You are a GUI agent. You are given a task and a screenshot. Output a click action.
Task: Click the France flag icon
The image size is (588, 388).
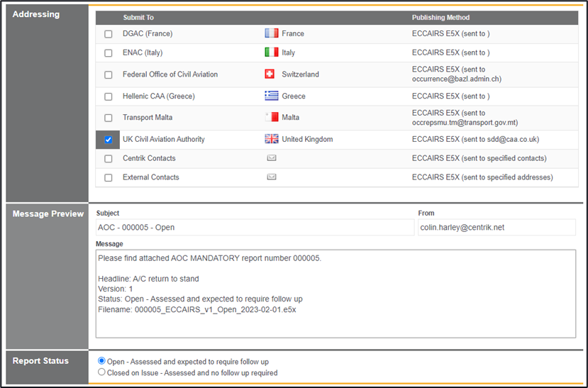click(x=271, y=33)
